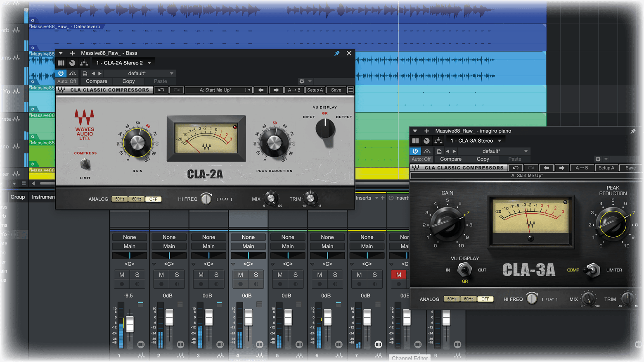
Task: Open the input None selector on mixer channel 1
Action: point(130,237)
